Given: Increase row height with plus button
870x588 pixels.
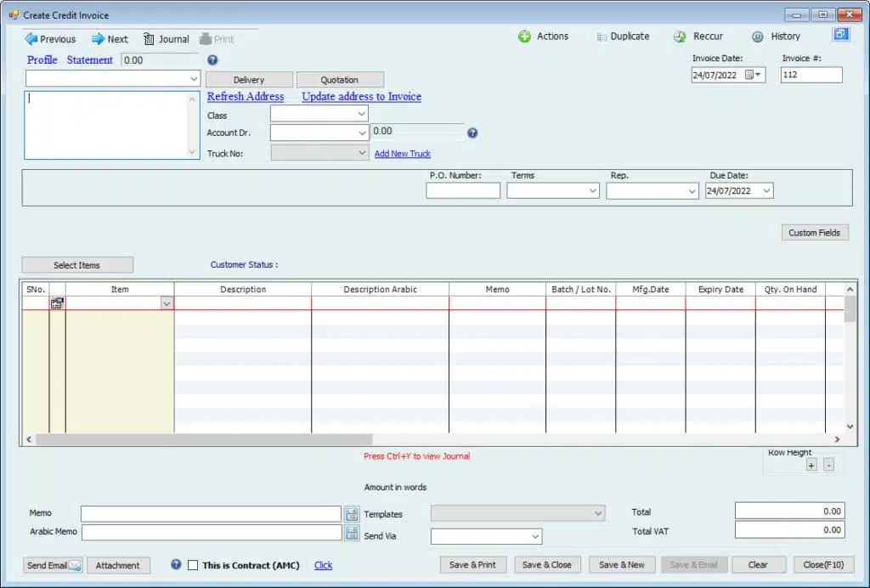Looking at the screenshot, I should tap(811, 466).
